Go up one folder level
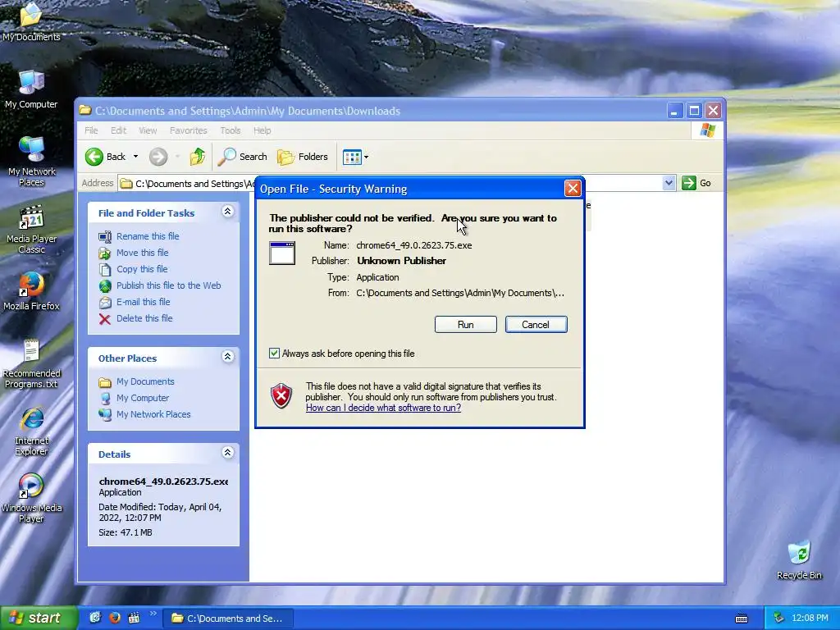The height and width of the screenshot is (630, 840). [197, 157]
